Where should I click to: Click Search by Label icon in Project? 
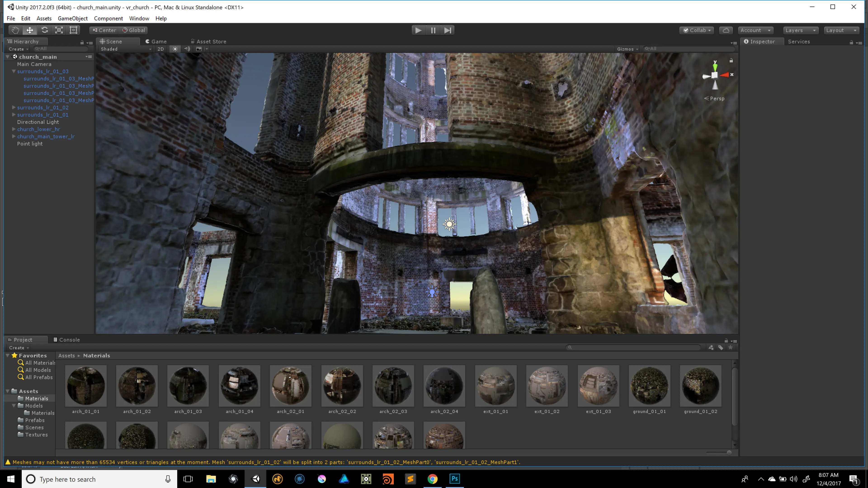pyautogui.click(x=720, y=347)
